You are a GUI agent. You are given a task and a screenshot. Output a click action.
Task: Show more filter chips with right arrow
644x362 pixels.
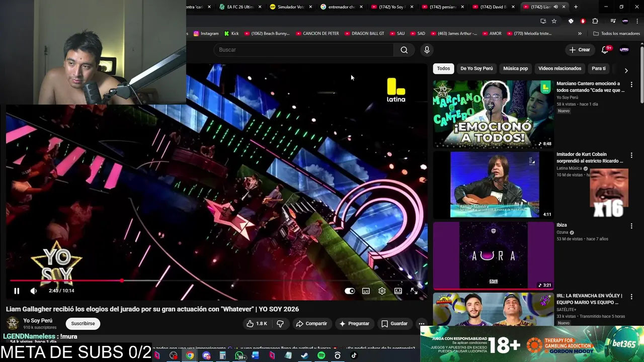click(x=626, y=70)
